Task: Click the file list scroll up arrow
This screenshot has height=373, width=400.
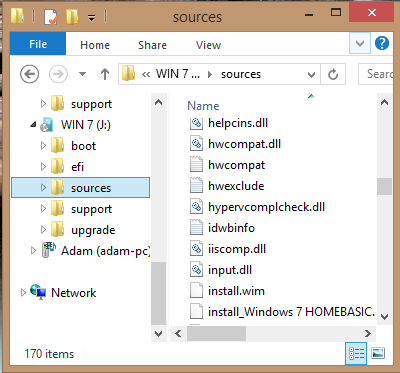Action: click(x=384, y=102)
